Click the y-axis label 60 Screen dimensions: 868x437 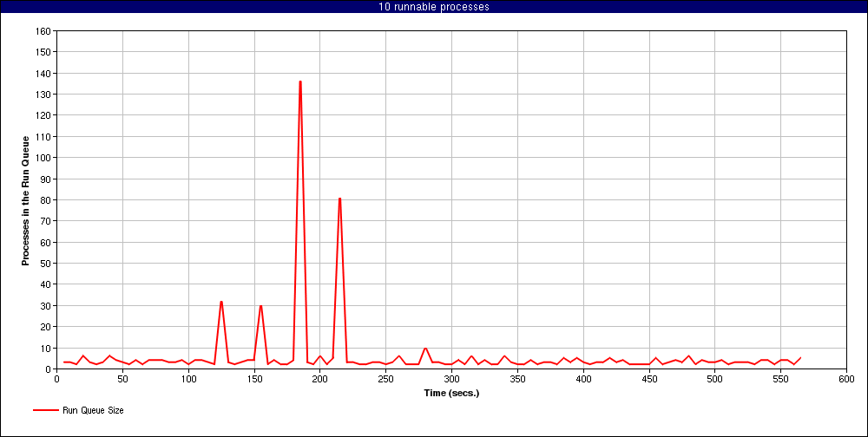click(47, 242)
